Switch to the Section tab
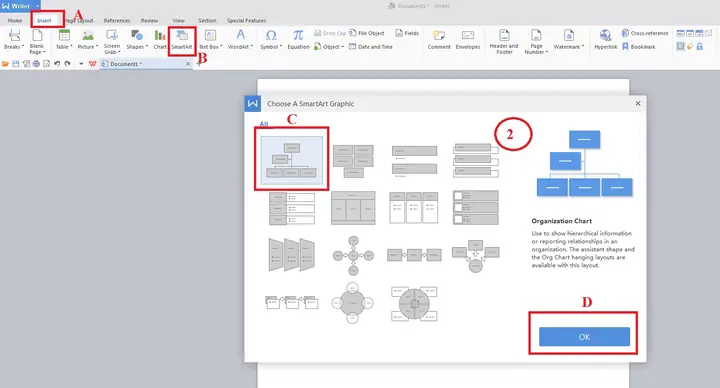Image resolution: width=720 pixels, height=388 pixels. point(207,21)
